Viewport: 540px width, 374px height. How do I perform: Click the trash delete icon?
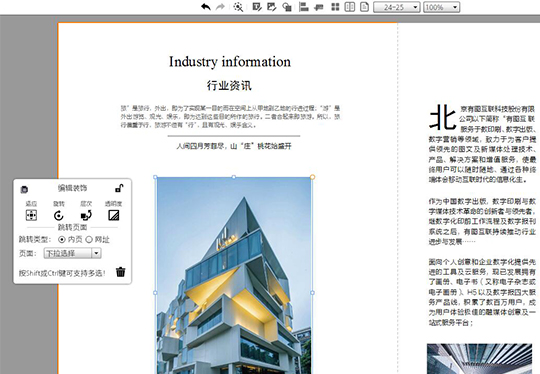coord(121,272)
